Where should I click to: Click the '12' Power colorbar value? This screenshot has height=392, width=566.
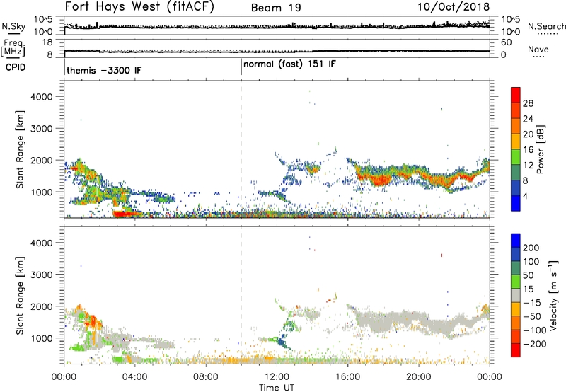pyautogui.click(x=528, y=166)
